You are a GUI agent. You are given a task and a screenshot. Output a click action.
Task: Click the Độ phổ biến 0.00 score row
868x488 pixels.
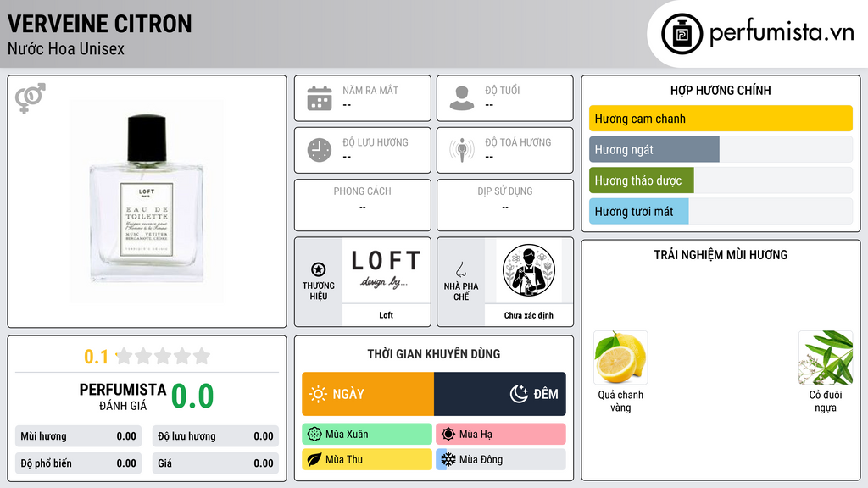tap(78, 463)
